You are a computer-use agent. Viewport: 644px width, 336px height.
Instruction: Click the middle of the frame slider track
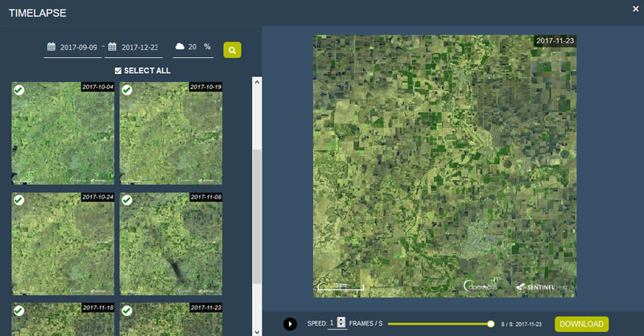click(439, 324)
